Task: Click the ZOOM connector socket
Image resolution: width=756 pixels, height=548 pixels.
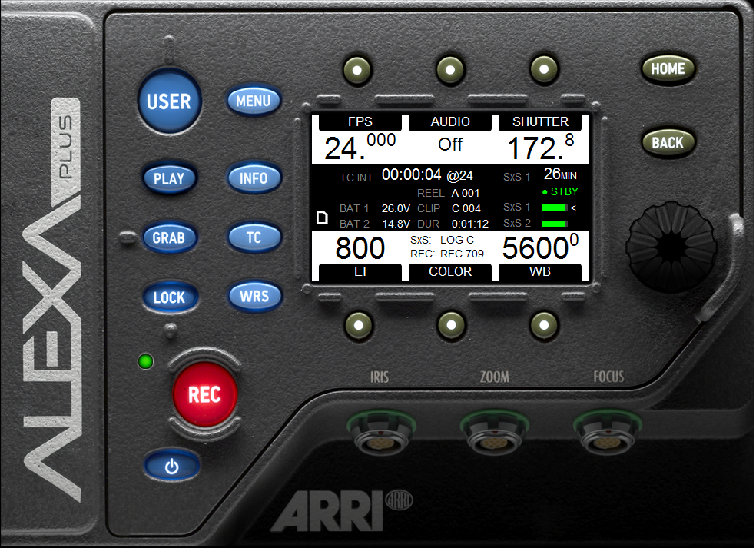Action: pos(494,433)
